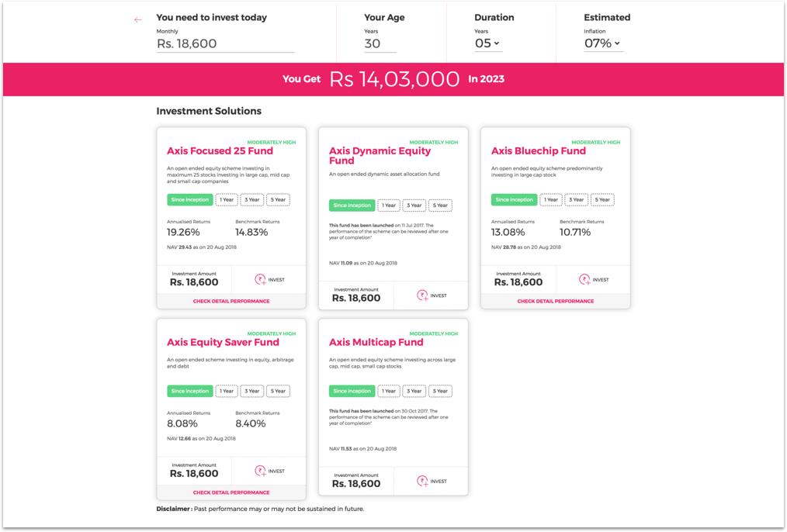Select 1 Year period on Axis Focused 25 Fund
The height and width of the screenshot is (532, 787).
tap(227, 200)
